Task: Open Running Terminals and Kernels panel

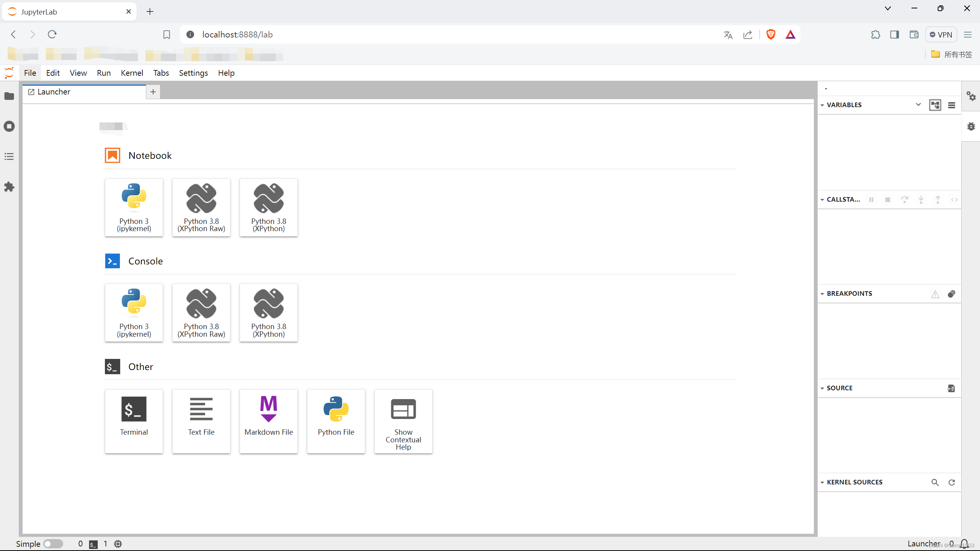Action: click(9, 126)
